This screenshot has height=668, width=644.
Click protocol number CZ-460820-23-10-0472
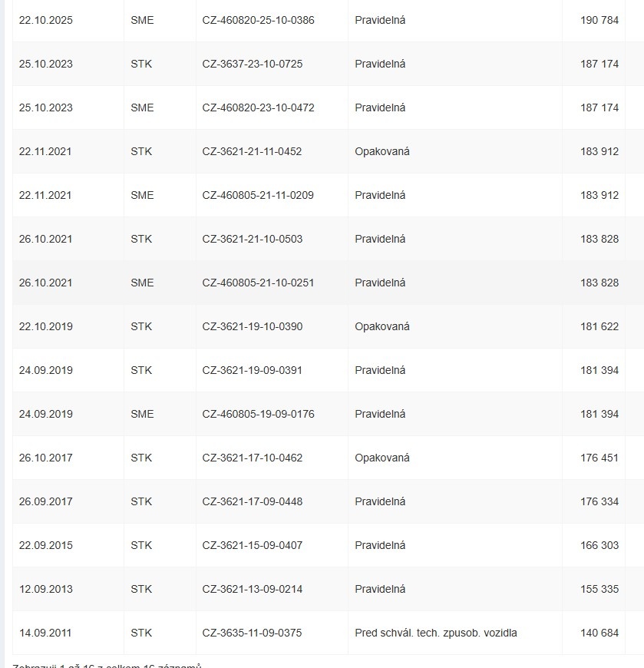click(x=258, y=107)
